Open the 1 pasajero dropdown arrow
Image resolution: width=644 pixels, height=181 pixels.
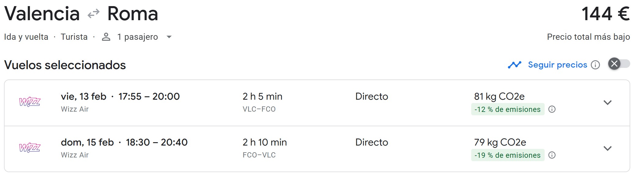click(x=169, y=37)
